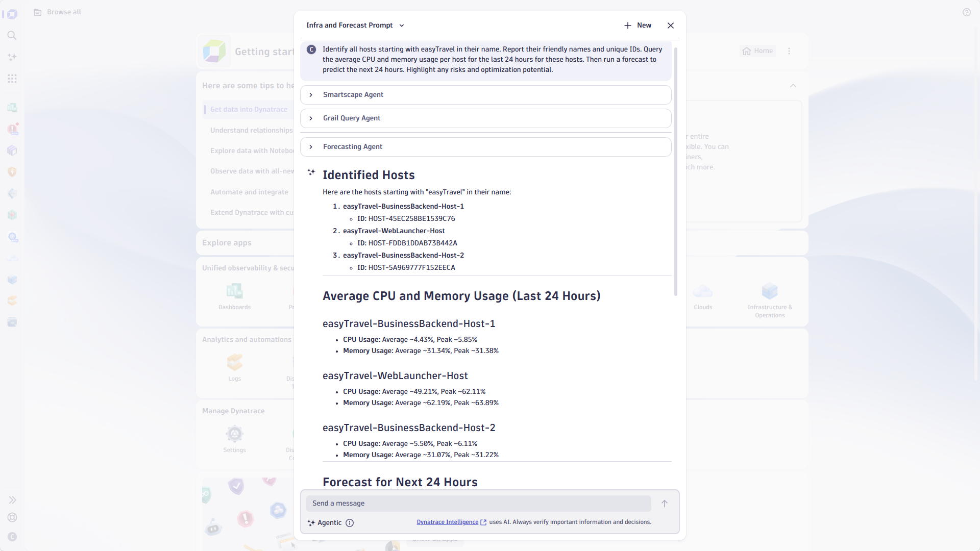Expand the Forecasting Agent section

pyautogui.click(x=310, y=147)
